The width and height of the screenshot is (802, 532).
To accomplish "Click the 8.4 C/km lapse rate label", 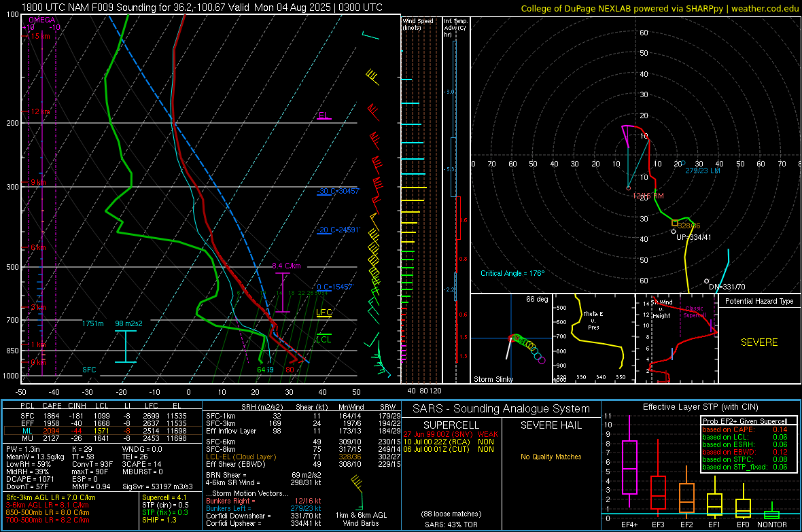I will pos(286,266).
